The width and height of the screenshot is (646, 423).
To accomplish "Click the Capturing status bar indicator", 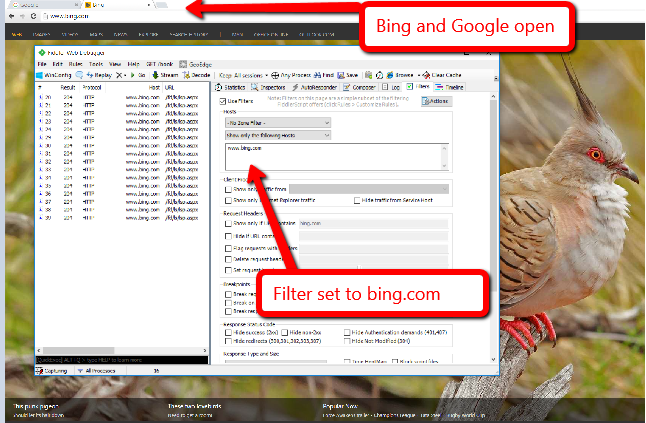I will (52, 371).
